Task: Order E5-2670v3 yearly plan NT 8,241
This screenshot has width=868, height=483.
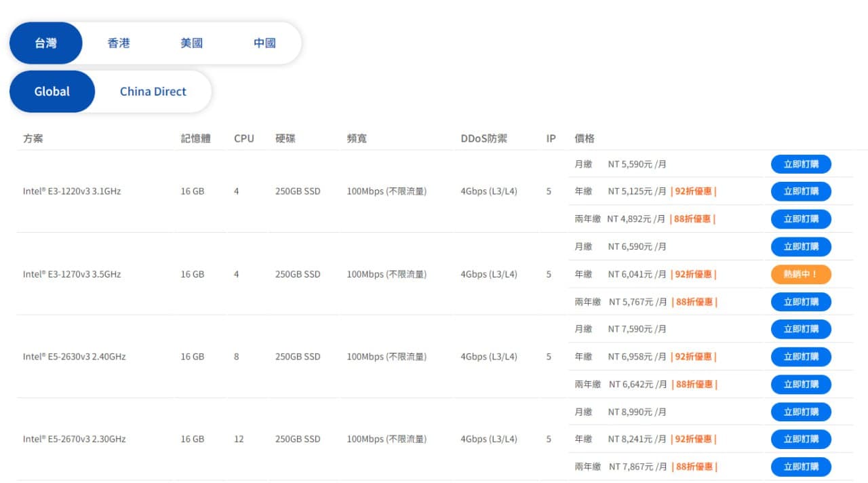Action: tap(801, 440)
